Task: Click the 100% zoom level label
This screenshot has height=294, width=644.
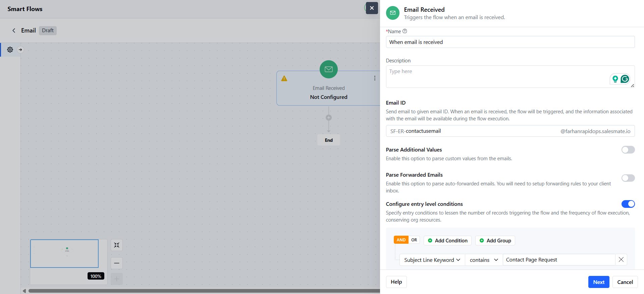Action: tap(96, 276)
